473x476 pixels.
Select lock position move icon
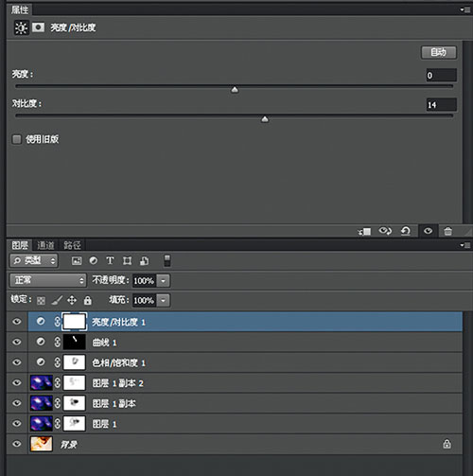72,300
